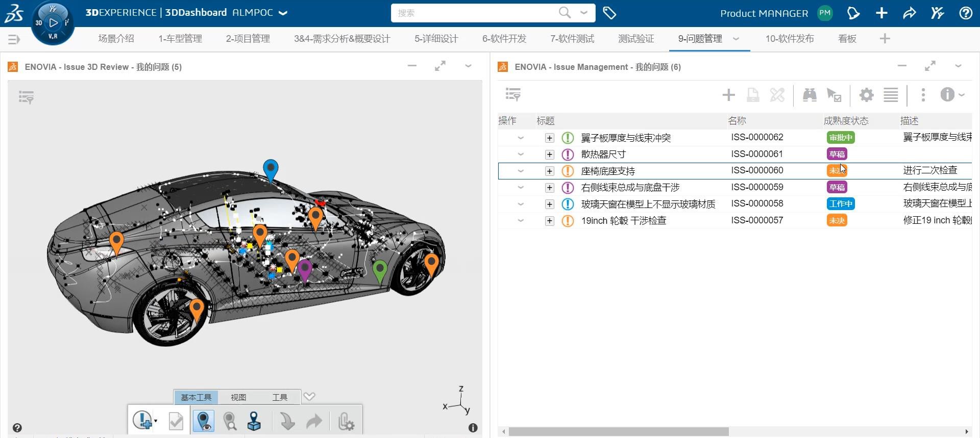Viewport: 980px width, 438px height.
Task: Open action dropdown for 座椅底座支持 row
Action: [521, 171]
